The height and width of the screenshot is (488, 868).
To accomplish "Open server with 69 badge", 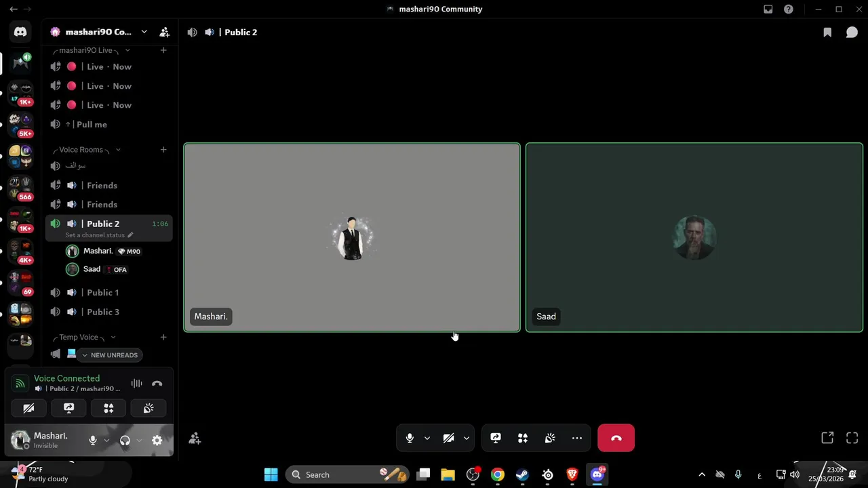I will point(20,283).
